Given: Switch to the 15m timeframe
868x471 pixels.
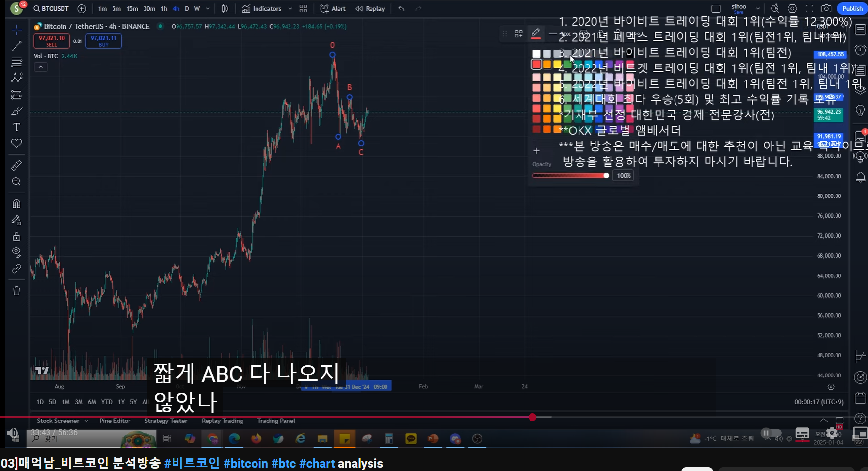Looking at the screenshot, I should 132,8.
